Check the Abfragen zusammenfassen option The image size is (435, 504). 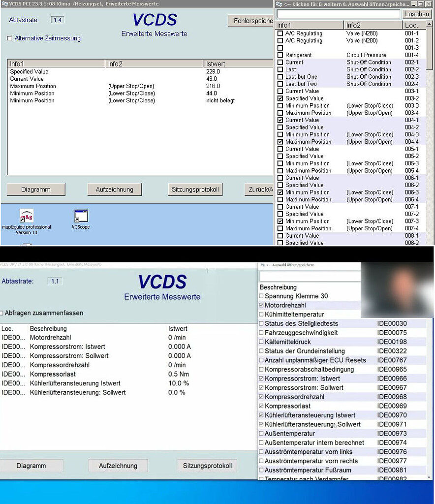[3, 313]
